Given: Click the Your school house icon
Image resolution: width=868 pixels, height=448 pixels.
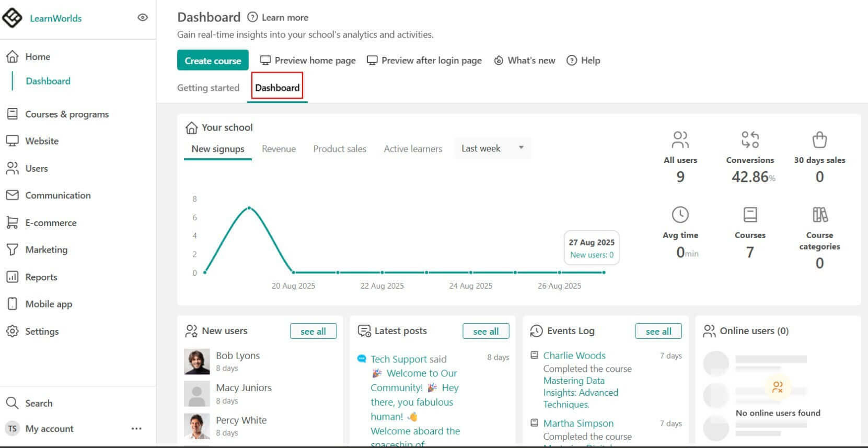Looking at the screenshot, I should [191, 127].
